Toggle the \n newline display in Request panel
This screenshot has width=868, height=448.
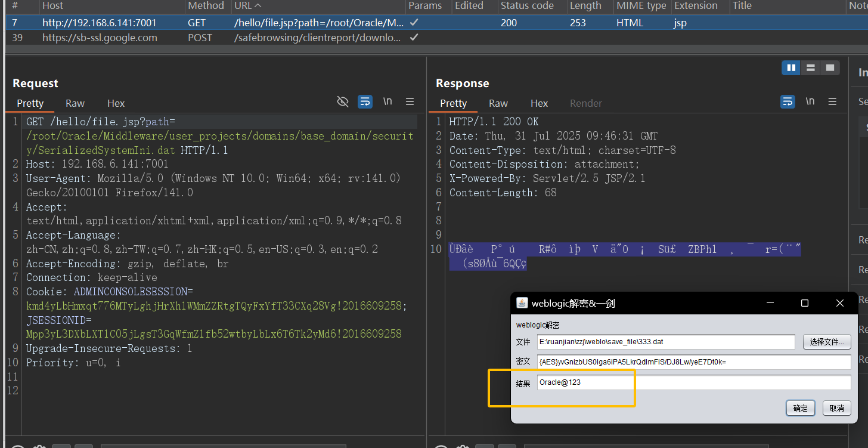(387, 101)
